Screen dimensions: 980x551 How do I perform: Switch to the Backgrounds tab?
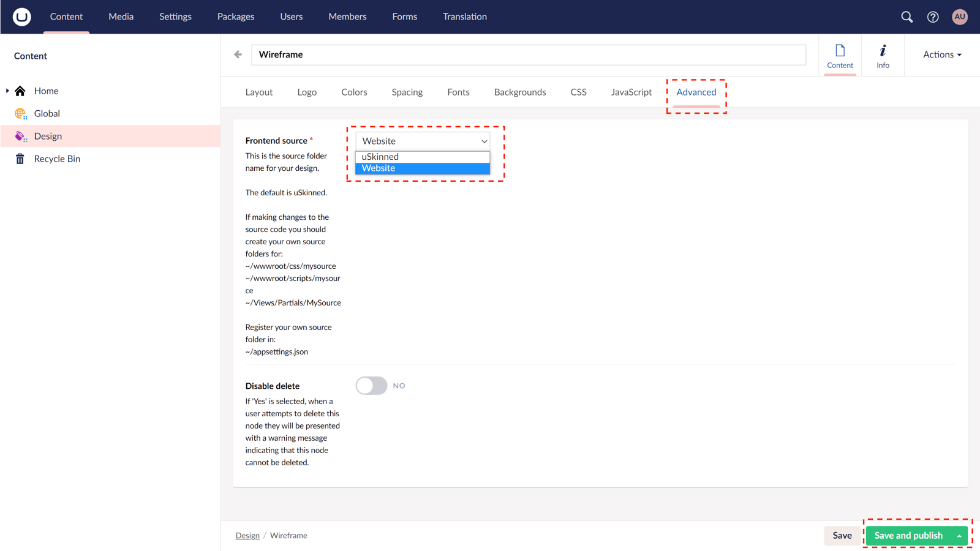tap(519, 92)
